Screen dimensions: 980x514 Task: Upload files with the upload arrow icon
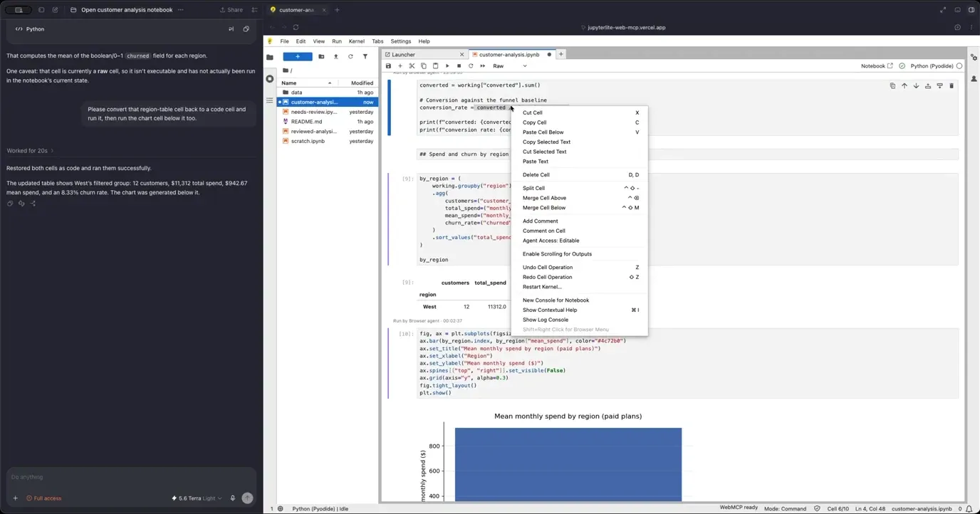tap(335, 56)
